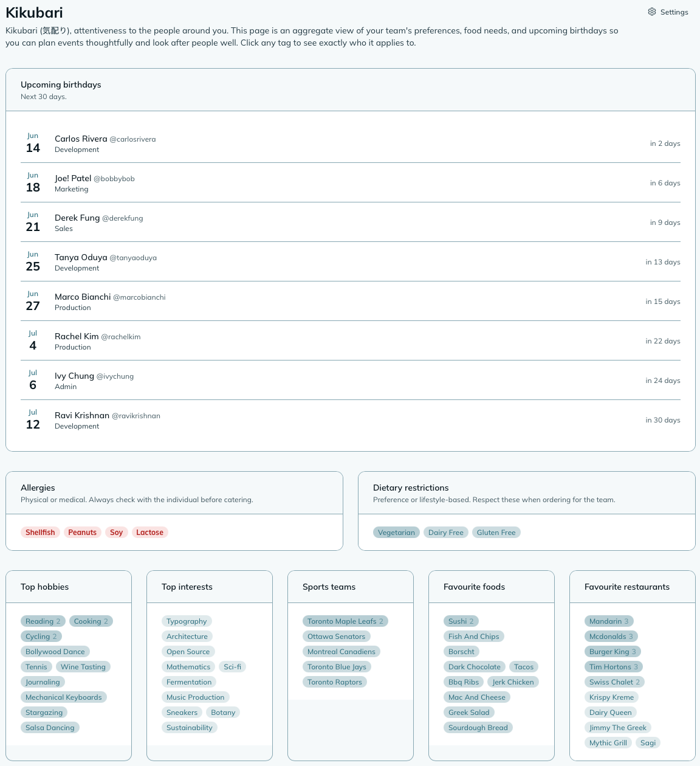
Task: Click the Montreal Canadiens tag
Action: pos(341,652)
